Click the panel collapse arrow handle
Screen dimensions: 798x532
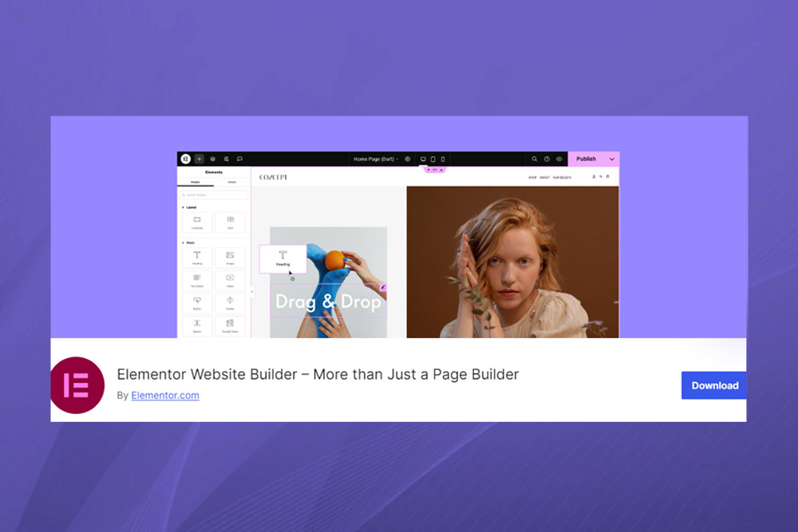pos(251,292)
